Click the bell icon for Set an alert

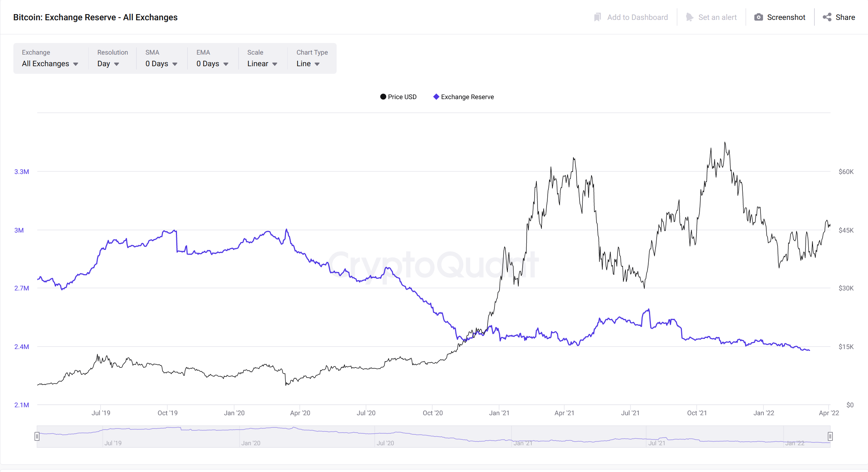click(690, 17)
